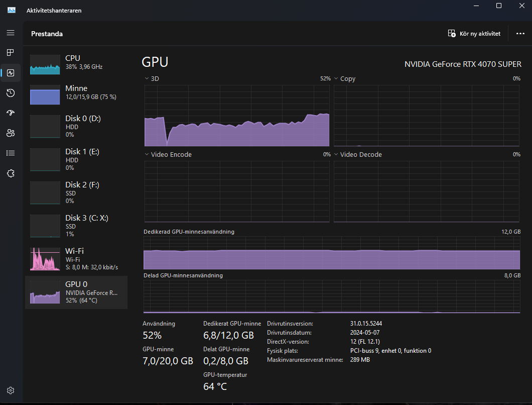This screenshot has width=532, height=405.
Task: Click the Task Manager app icon
Action: (x=12, y=10)
